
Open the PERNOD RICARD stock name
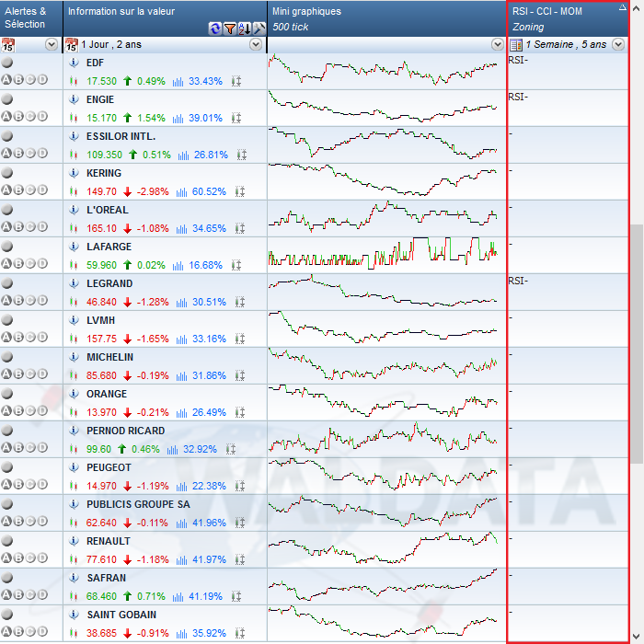[x=126, y=431]
